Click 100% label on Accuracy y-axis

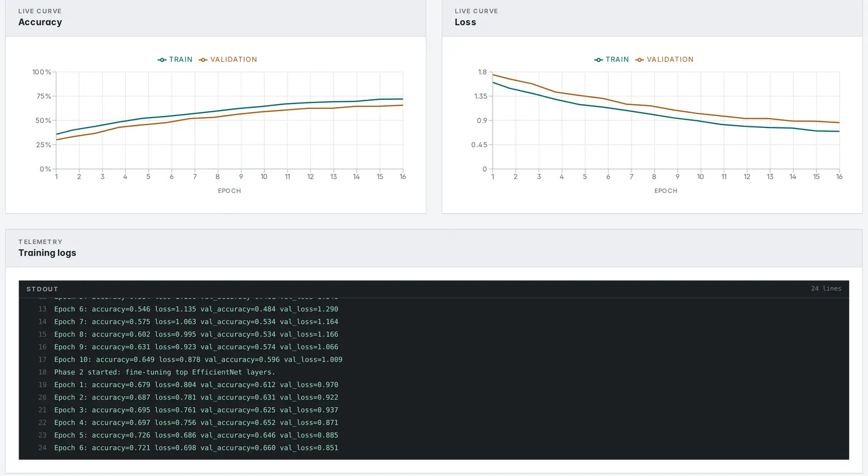tap(42, 72)
